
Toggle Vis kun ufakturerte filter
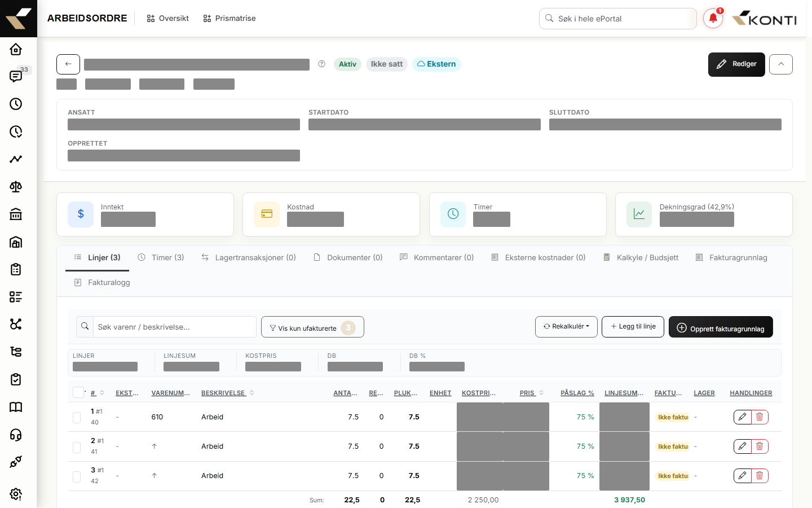coord(312,327)
